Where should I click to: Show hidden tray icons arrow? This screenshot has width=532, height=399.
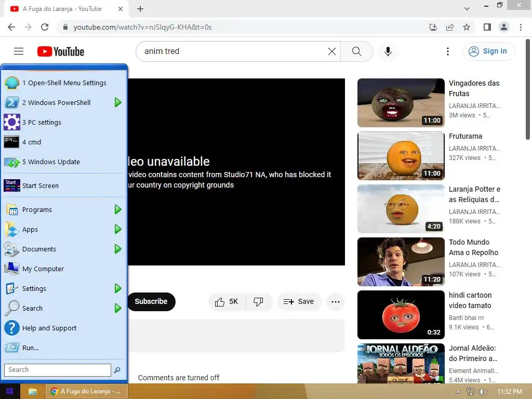pyautogui.click(x=458, y=392)
